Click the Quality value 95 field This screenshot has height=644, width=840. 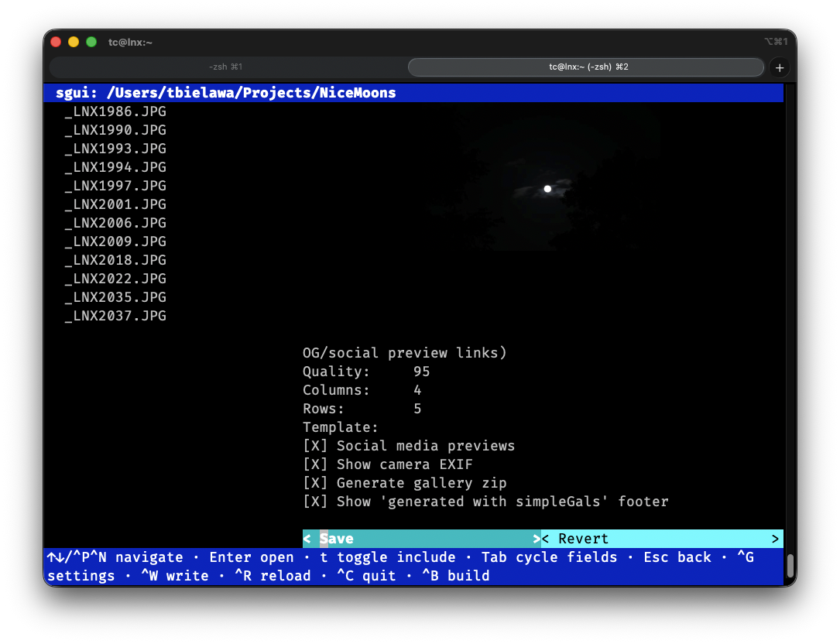click(422, 372)
